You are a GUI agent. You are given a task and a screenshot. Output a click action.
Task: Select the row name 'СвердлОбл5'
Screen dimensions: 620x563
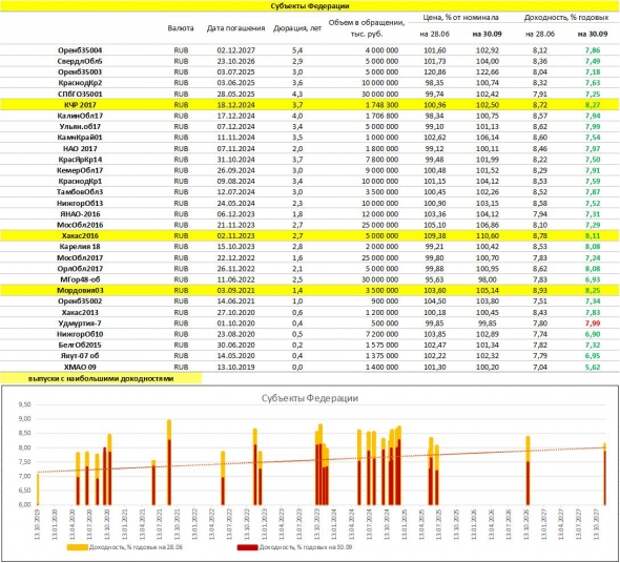(x=80, y=61)
